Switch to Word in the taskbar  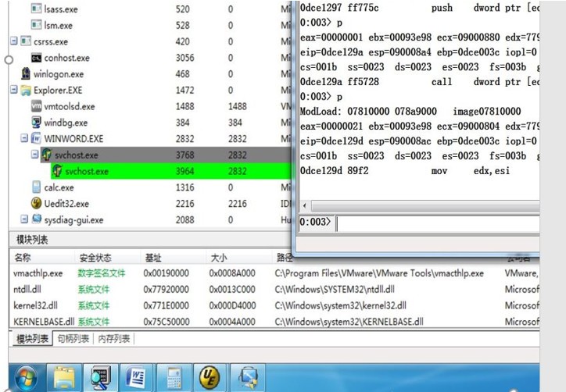tap(136, 377)
